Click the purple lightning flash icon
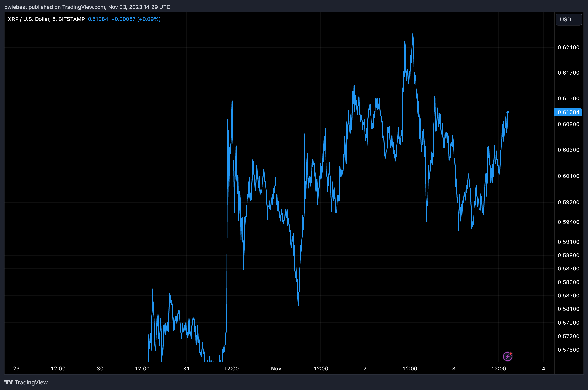This screenshot has height=390, width=588. point(507,357)
